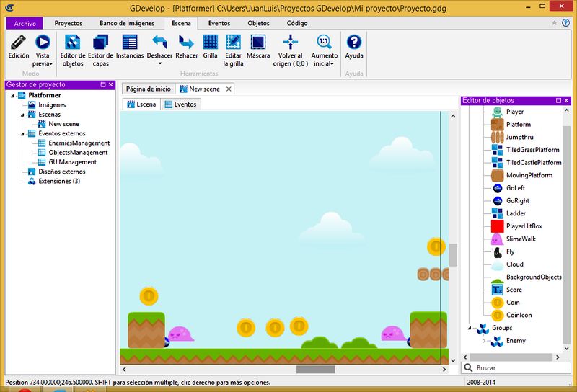The image size is (577, 392).
Task: Open the Aumento inicial zoom tool
Action: (324, 50)
